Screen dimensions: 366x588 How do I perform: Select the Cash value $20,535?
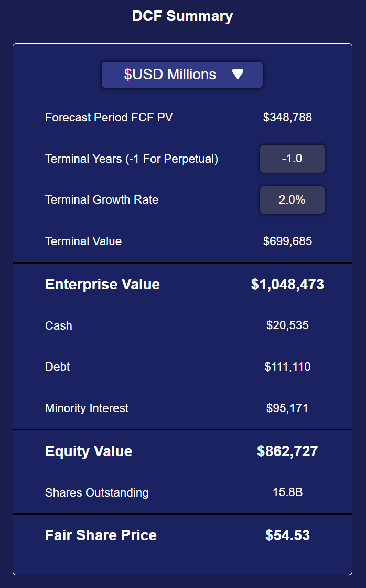point(287,325)
